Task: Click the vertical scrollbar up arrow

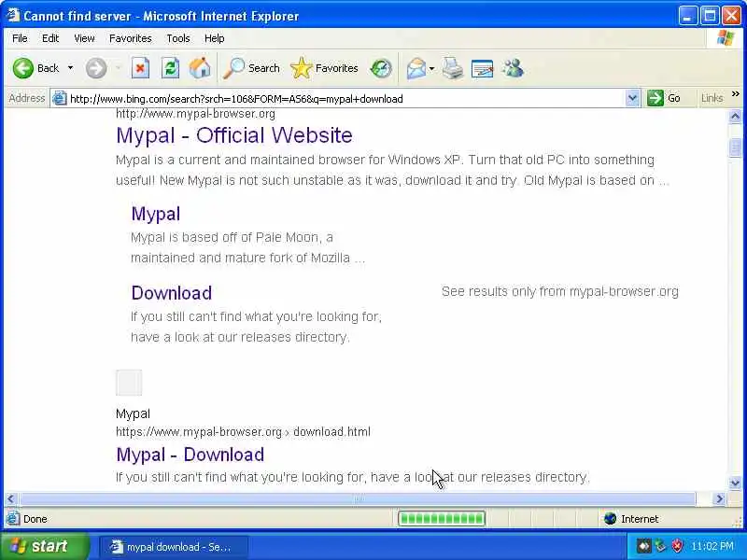Action: (x=735, y=116)
